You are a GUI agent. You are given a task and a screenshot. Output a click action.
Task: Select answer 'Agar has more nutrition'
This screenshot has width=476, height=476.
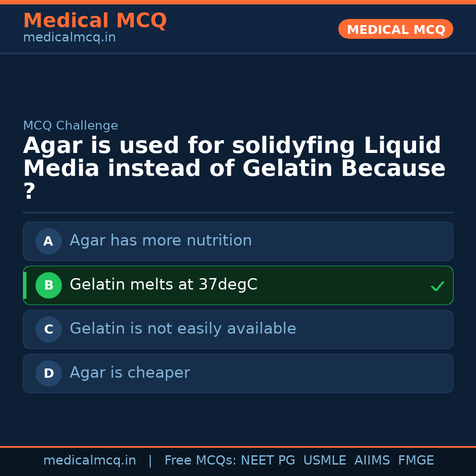160,241
